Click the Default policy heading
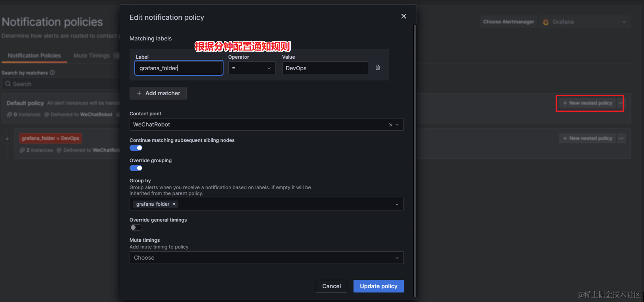 (25, 103)
